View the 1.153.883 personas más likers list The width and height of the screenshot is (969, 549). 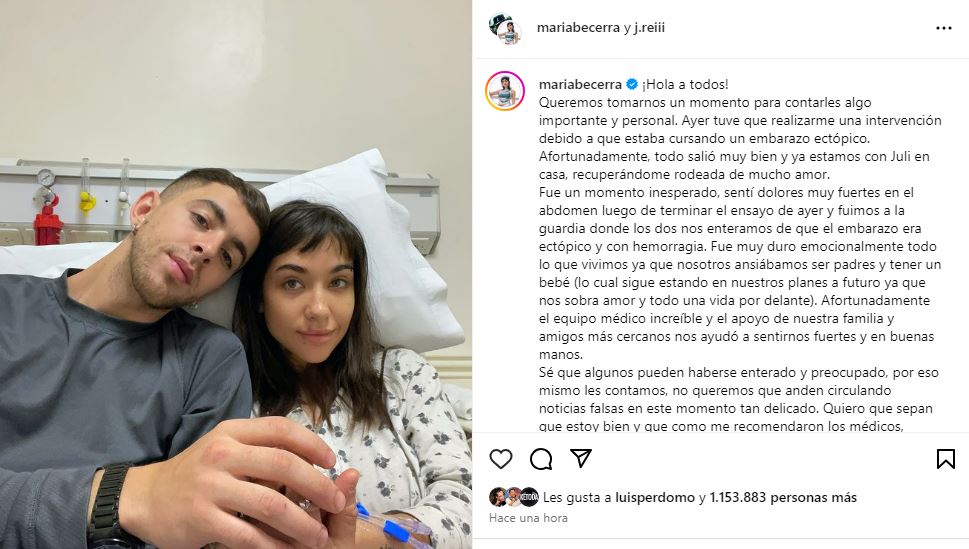click(x=783, y=497)
